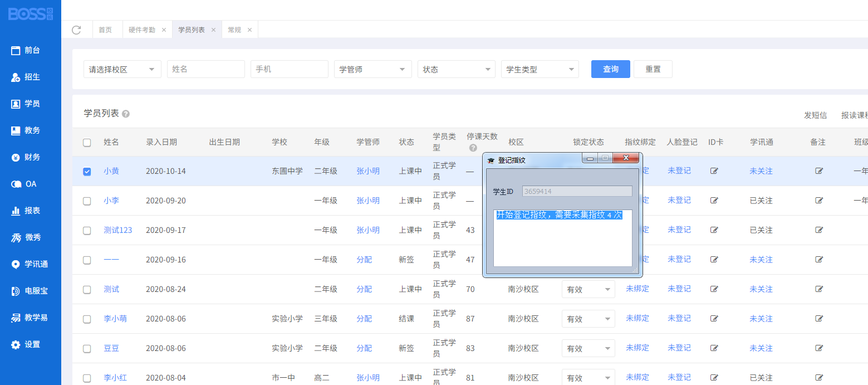Viewport: 868px width, 385px height.
Task: Focus the 手机 search field
Action: click(290, 69)
